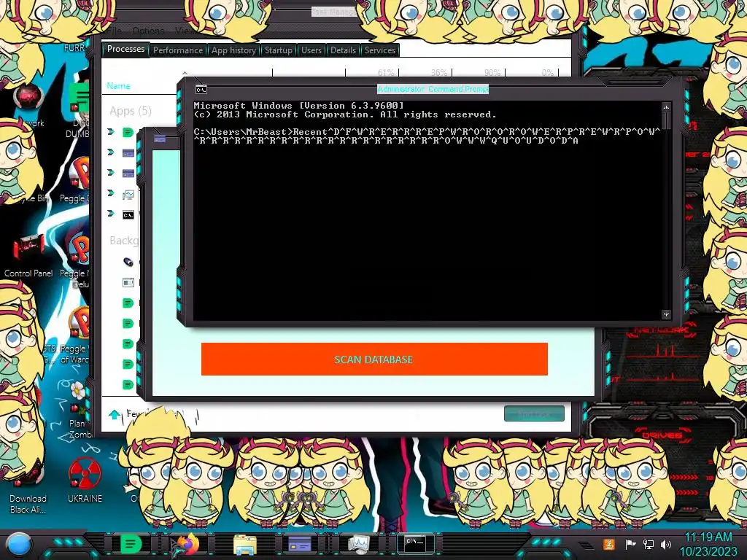The image size is (747, 560).
Task: Open the network tray icon
Action: point(649,544)
